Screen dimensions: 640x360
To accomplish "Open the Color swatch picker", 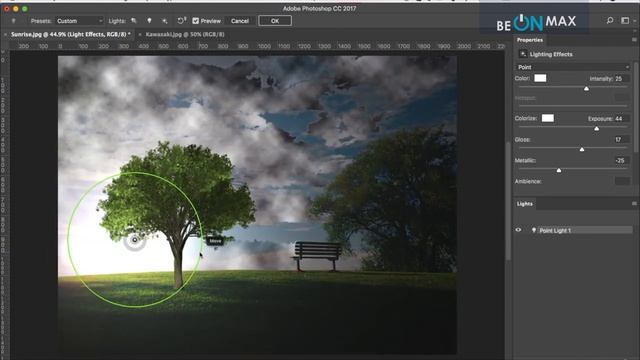I will [540, 78].
